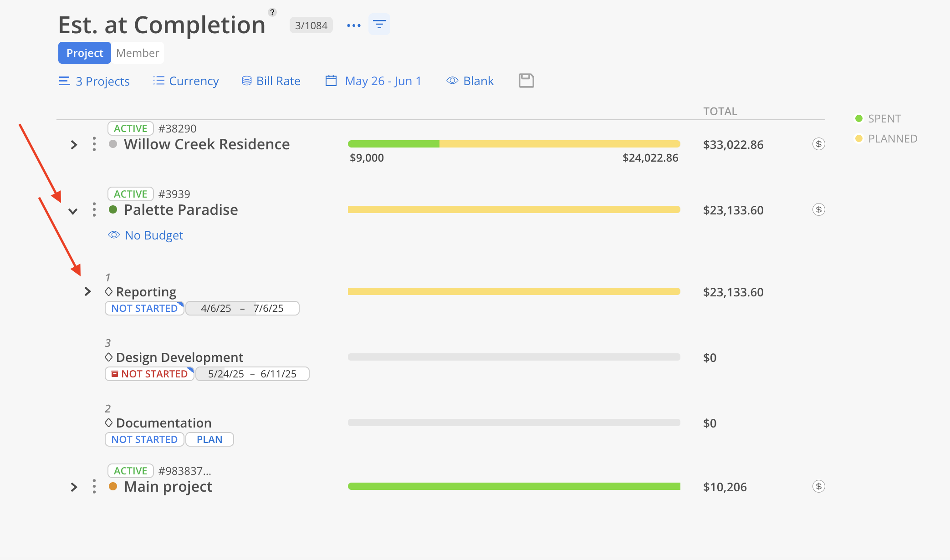The image size is (950, 560).
Task: Click the dollar icon for Palette Paradise
Action: [x=819, y=210]
